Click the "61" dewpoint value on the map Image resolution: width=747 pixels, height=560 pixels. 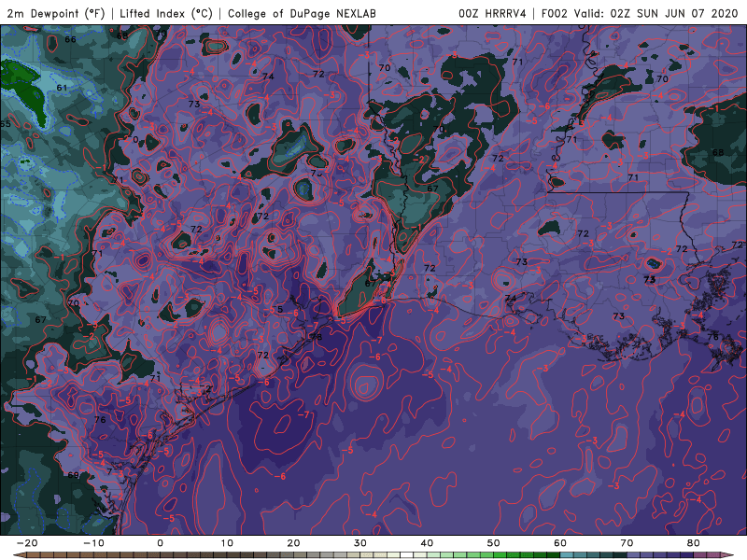pyautogui.click(x=62, y=88)
